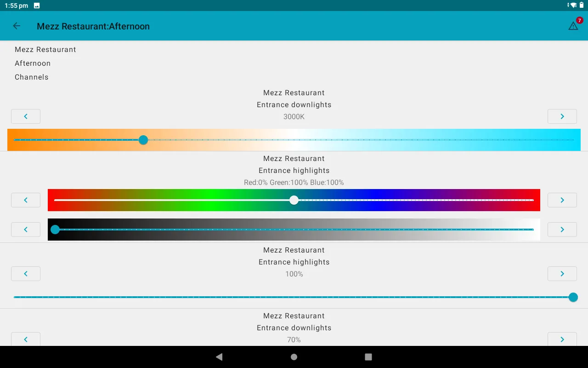Click the orange-to-cyan color temperature slider handle

pos(143,140)
